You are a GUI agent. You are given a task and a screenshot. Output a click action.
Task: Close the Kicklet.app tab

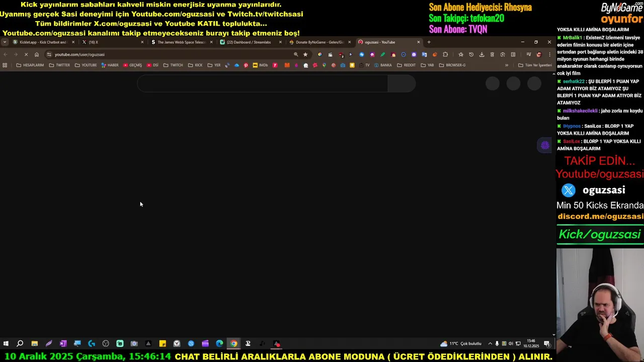73,42
